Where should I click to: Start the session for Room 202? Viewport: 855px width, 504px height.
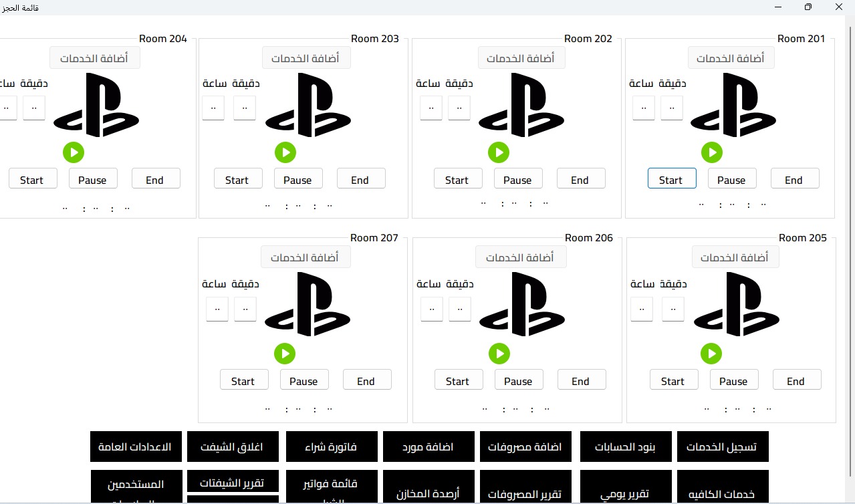coord(458,179)
